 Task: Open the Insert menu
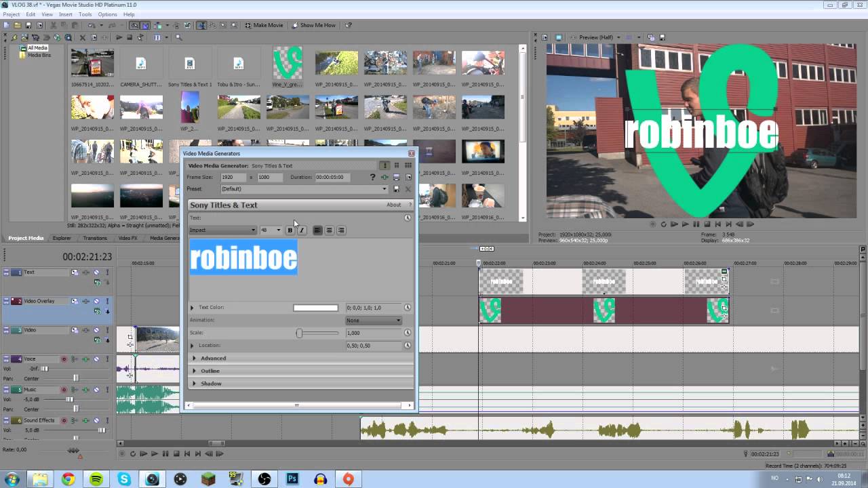click(66, 14)
